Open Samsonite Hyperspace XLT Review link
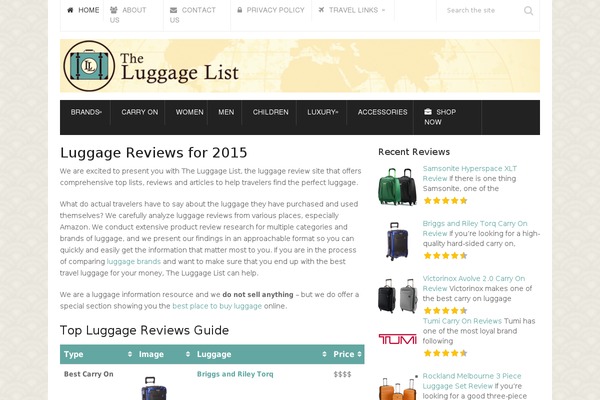600x400 pixels. 470,173
